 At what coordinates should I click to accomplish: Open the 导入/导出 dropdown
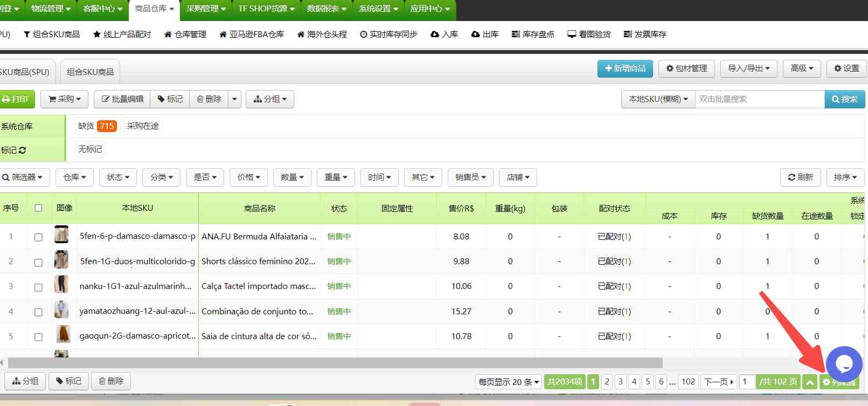(x=749, y=68)
